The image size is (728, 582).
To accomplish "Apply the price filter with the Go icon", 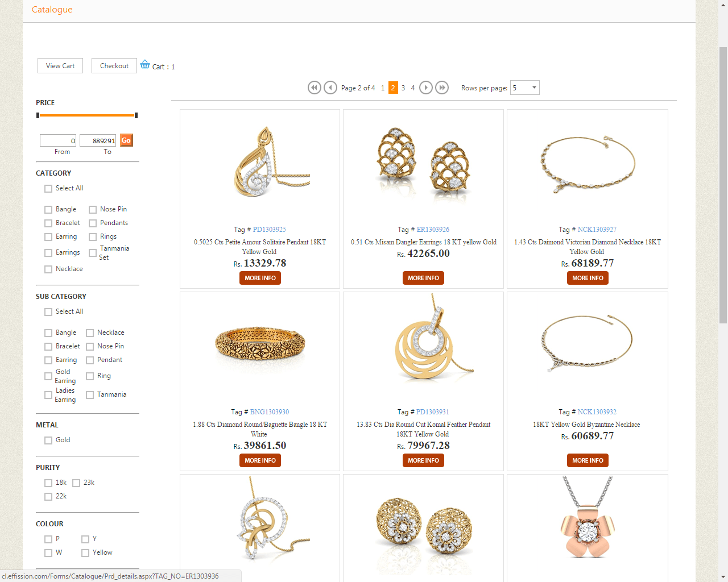I will [x=126, y=140].
